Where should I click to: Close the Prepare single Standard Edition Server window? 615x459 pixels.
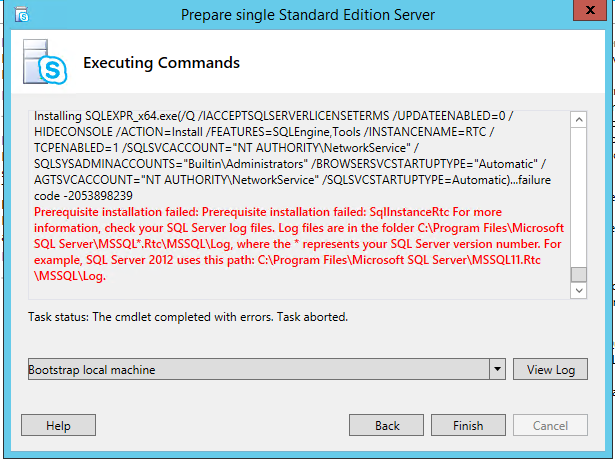coord(590,10)
